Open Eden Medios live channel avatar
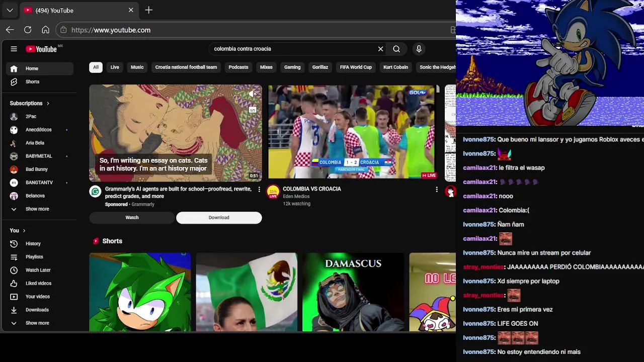Image resolution: width=644 pixels, height=362 pixels. coord(273,192)
